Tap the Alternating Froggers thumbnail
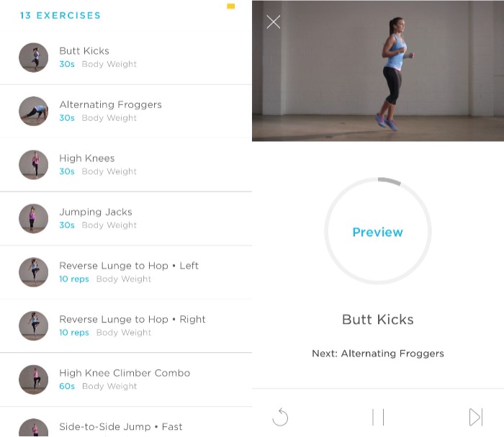The width and height of the screenshot is (504, 437). pos(34,111)
